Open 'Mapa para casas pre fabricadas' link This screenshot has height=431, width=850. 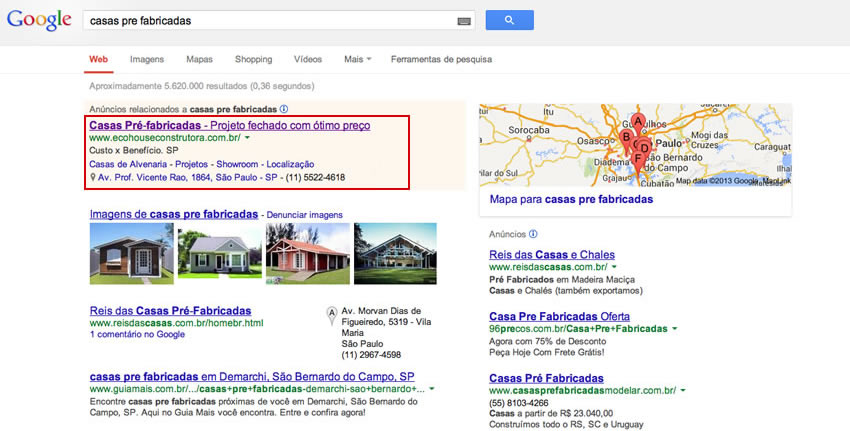[x=571, y=199]
